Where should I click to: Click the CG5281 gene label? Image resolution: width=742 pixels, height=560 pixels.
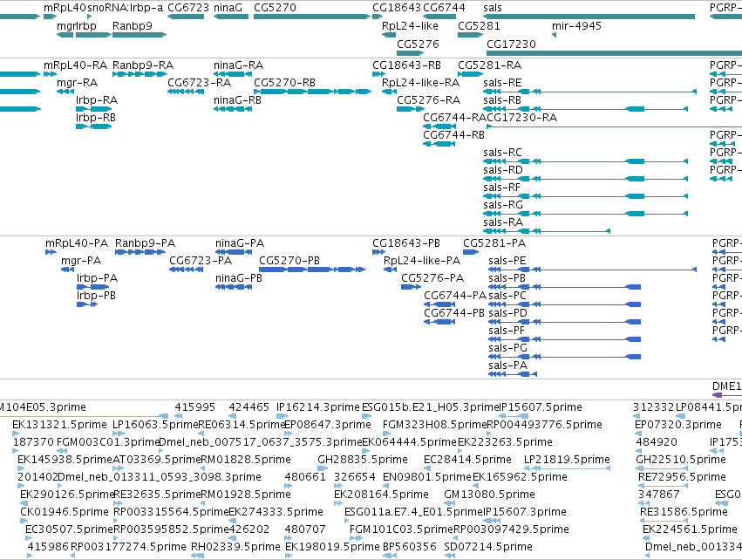point(479,25)
